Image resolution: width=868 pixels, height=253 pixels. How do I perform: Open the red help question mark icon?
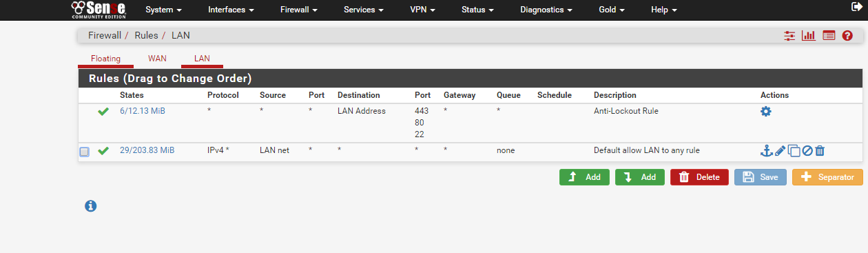[x=847, y=35]
